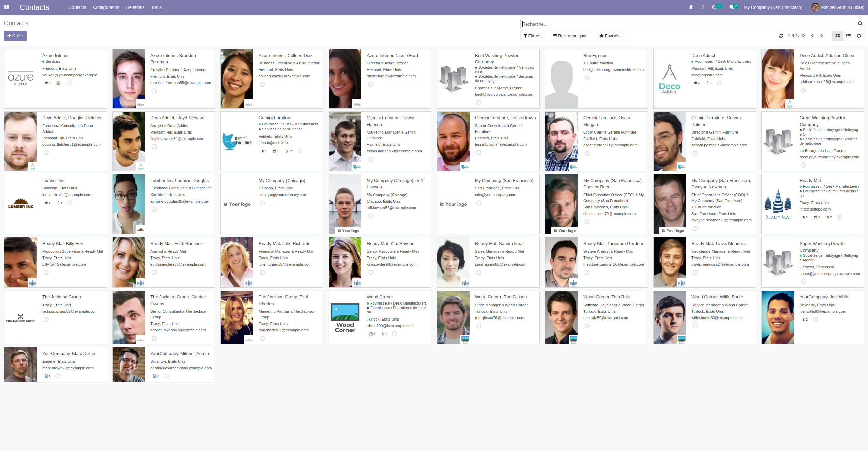Expand the Filtres dropdown
The width and height of the screenshot is (868, 451).
click(532, 36)
